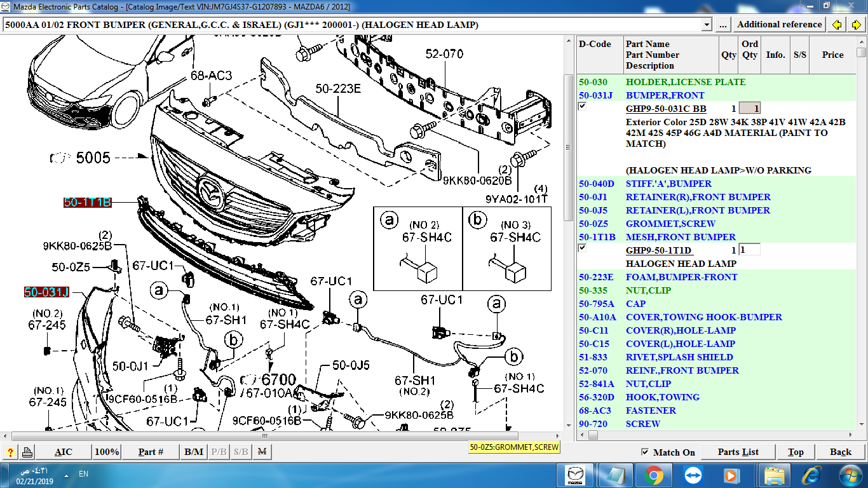868x488 pixels.
Task: Click the parts list scroll-up arrow
Action: 861,42
